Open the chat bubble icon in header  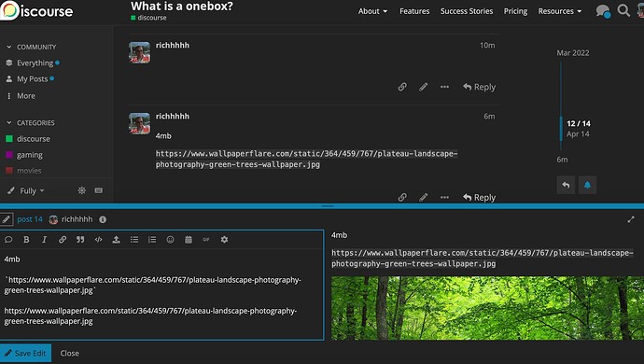point(603,10)
